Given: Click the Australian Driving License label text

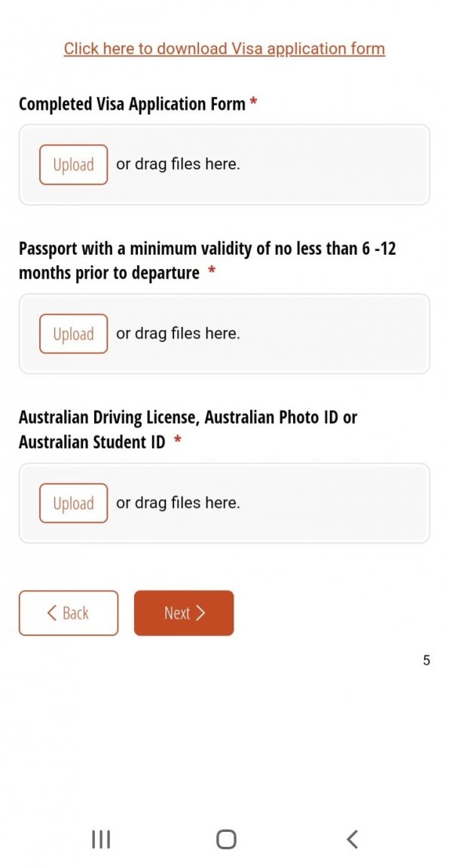Looking at the screenshot, I should [x=188, y=429].
